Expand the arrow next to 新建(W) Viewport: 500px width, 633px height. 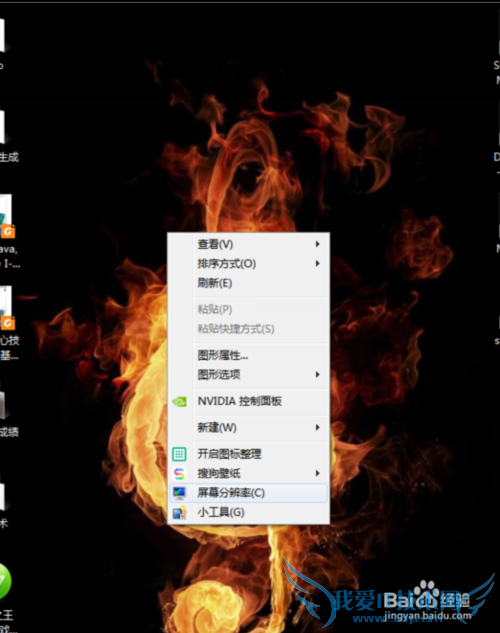318,427
